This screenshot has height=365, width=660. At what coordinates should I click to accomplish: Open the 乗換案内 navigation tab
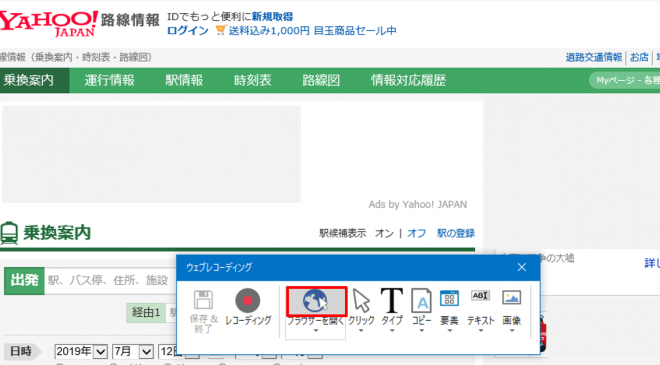[x=35, y=80]
